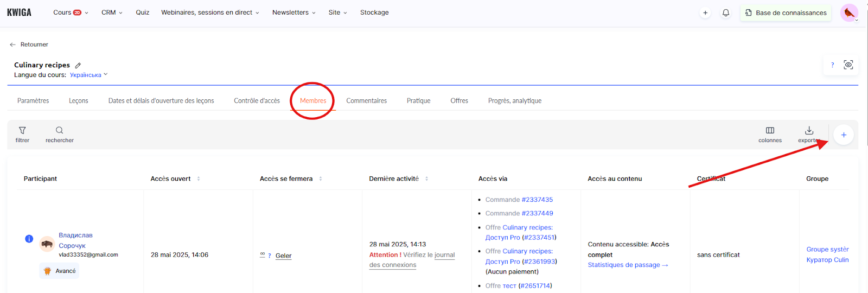The image size is (868, 293).
Task: Expand the Cours menu dropdown
Action: 71,12
